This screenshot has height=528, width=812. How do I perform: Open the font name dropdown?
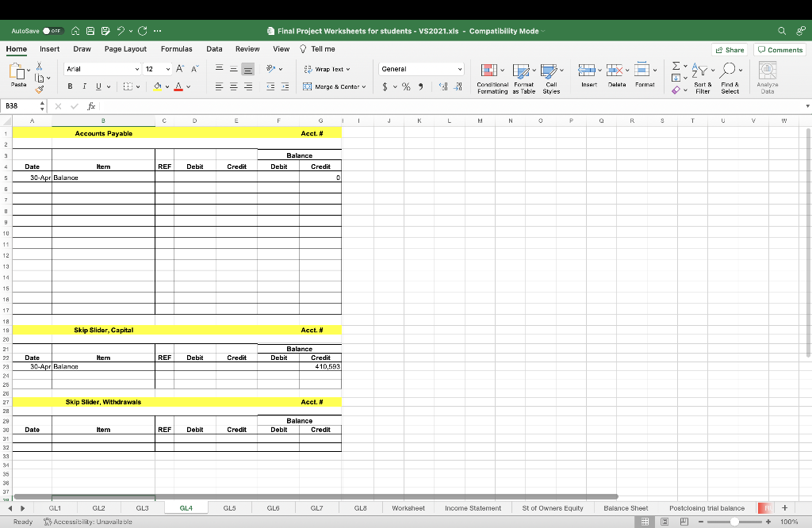click(x=137, y=69)
